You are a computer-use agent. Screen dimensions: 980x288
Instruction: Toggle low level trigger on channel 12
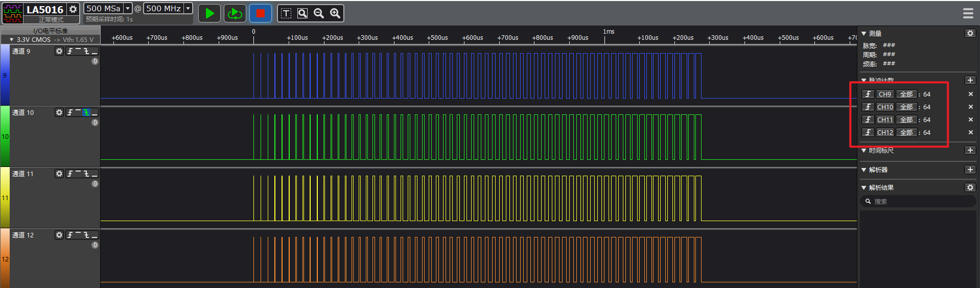(x=95, y=235)
